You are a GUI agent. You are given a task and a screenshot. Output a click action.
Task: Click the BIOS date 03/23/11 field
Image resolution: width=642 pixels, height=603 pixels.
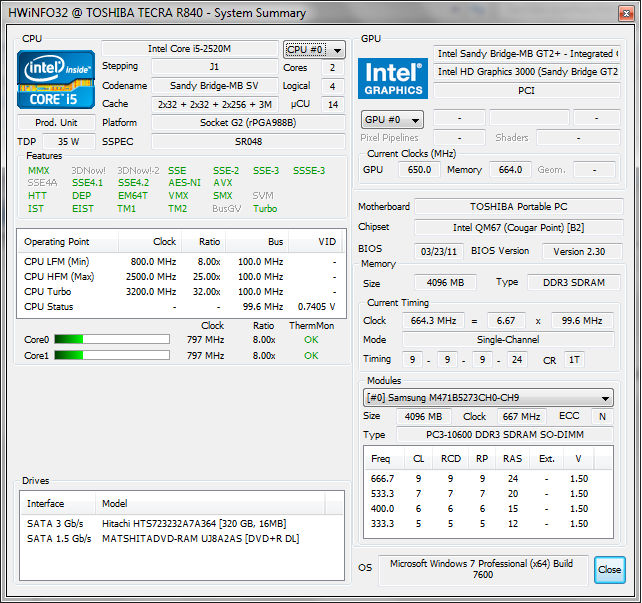439,251
